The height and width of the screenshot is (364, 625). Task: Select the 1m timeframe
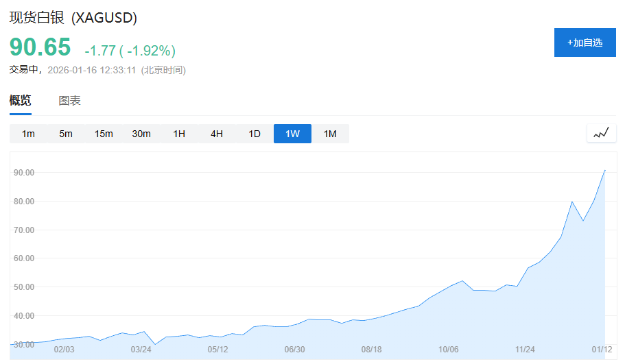pos(28,134)
